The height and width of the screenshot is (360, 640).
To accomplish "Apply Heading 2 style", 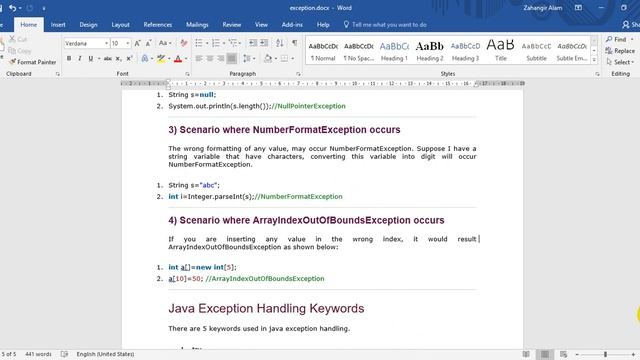I will pyautogui.click(x=430, y=51).
